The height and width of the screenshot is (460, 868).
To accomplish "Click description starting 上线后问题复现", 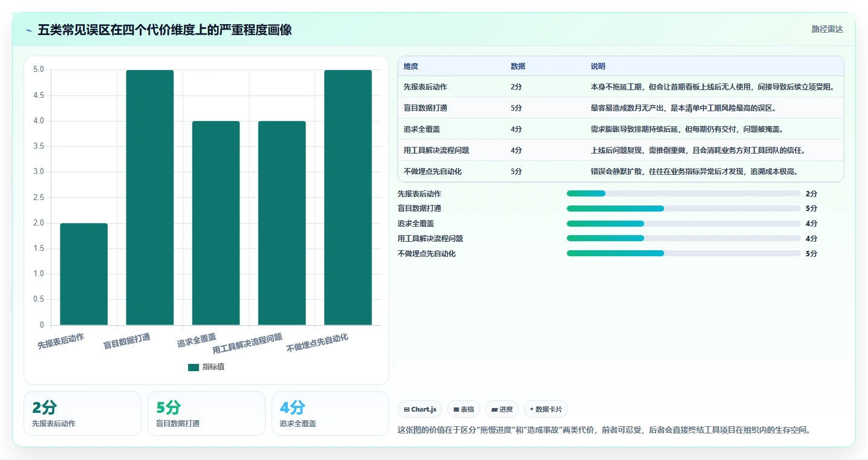I will tap(698, 151).
